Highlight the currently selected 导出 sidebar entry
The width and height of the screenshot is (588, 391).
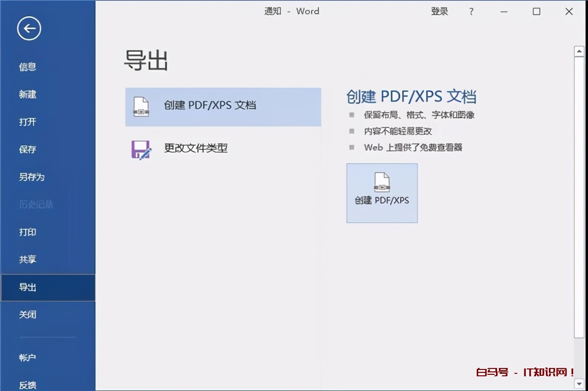27,287
